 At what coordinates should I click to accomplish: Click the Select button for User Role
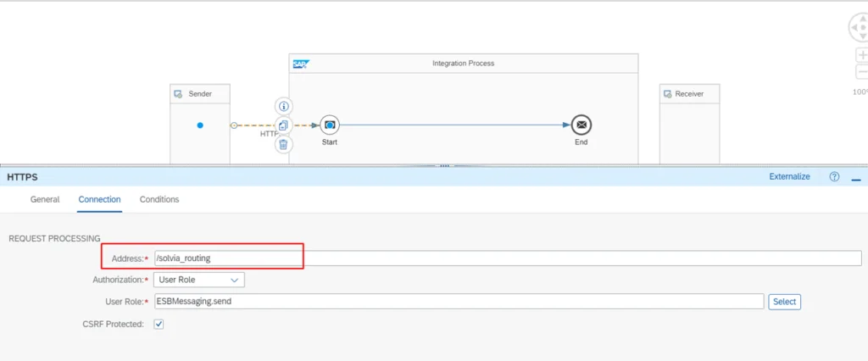click(784, 302)
